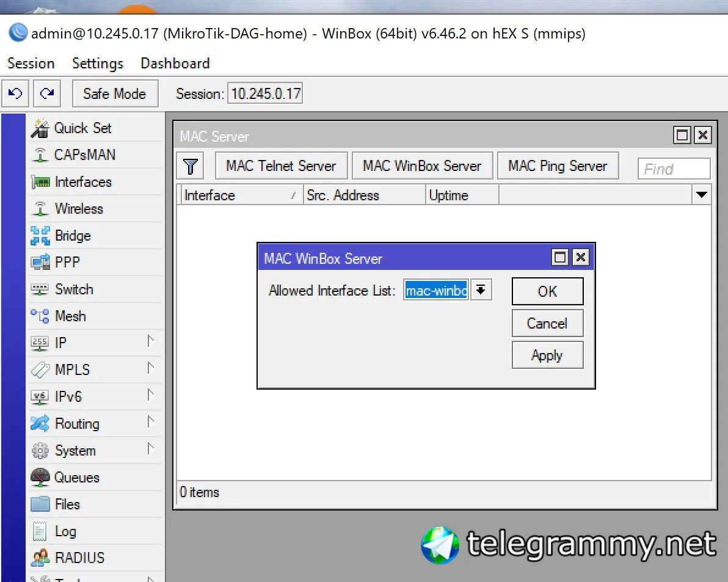Expand the IP submenu

coord(150,341)
